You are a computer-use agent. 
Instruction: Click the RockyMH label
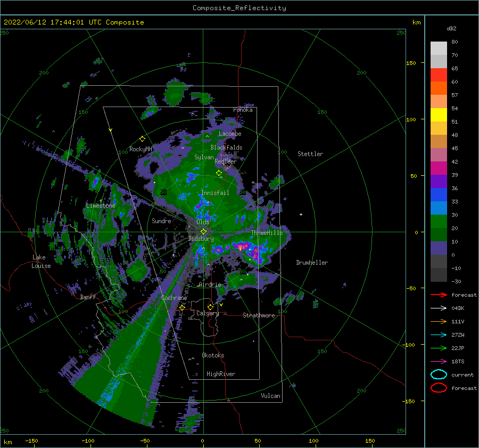pos(141,149)
